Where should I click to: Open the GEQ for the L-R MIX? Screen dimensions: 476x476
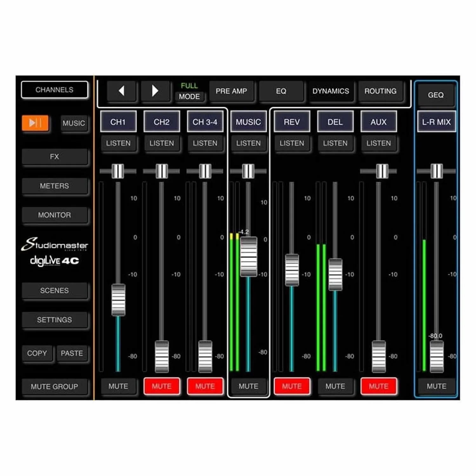click(436, 95)
